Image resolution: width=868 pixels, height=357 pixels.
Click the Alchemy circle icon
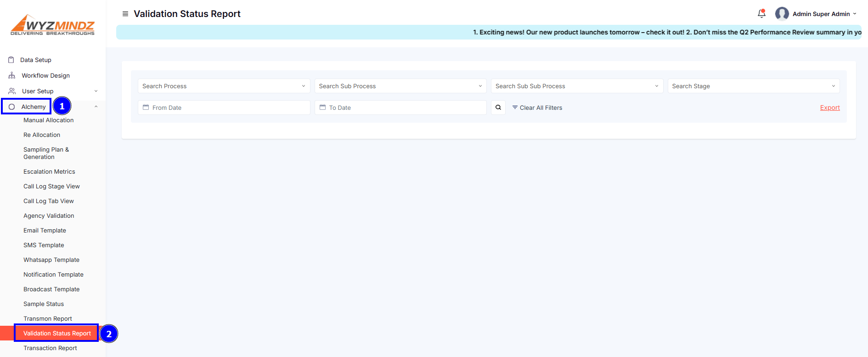click(11, 107)
